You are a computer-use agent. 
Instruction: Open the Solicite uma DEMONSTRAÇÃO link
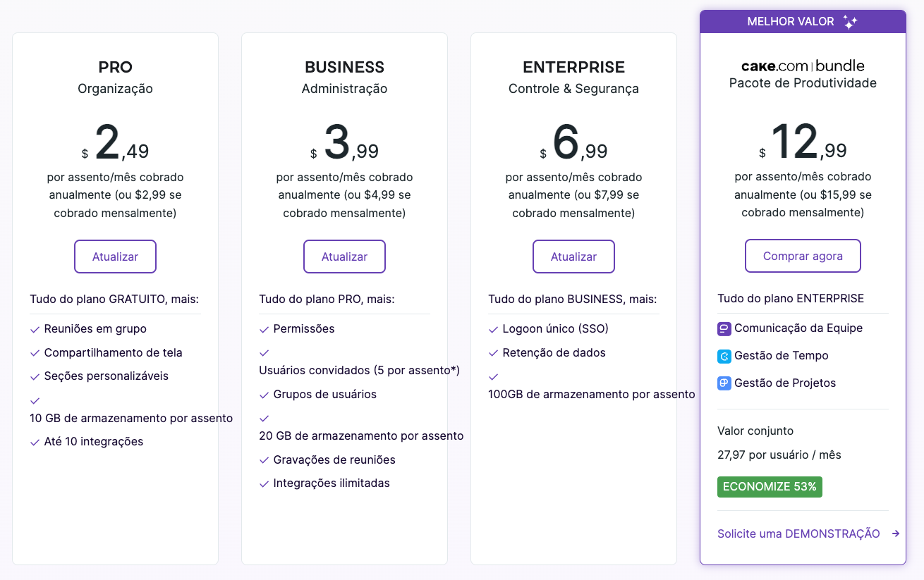[798, 533]
